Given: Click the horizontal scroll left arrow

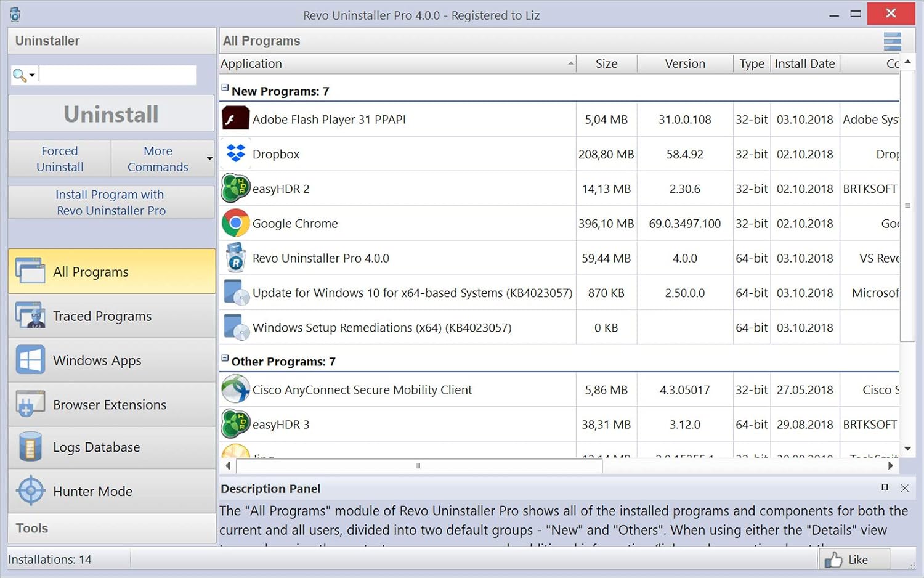Looking at the screenshot, I should click(228, 466).
